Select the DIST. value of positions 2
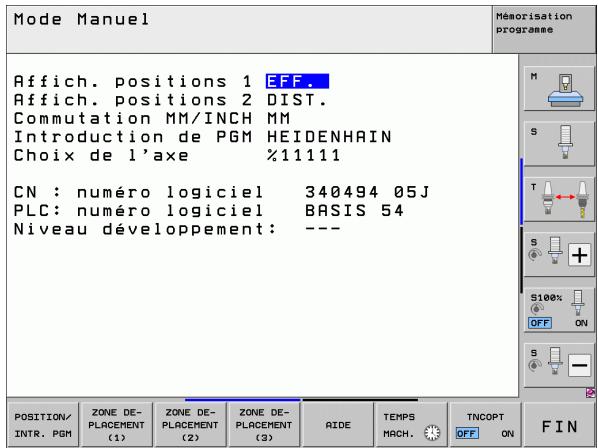Image resolution: width=598 pixels, height=448 pixels. click(x=297, y=100)
